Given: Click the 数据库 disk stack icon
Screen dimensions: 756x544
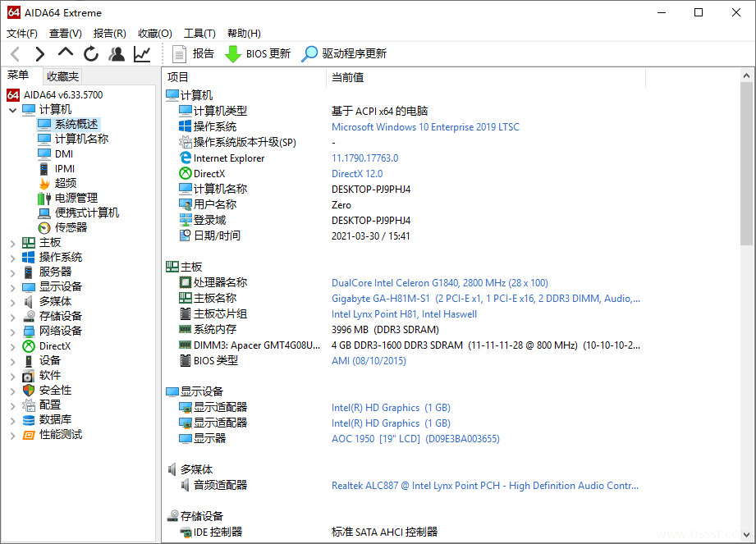Looking at the screenshot, I should [x=29, y=420].
